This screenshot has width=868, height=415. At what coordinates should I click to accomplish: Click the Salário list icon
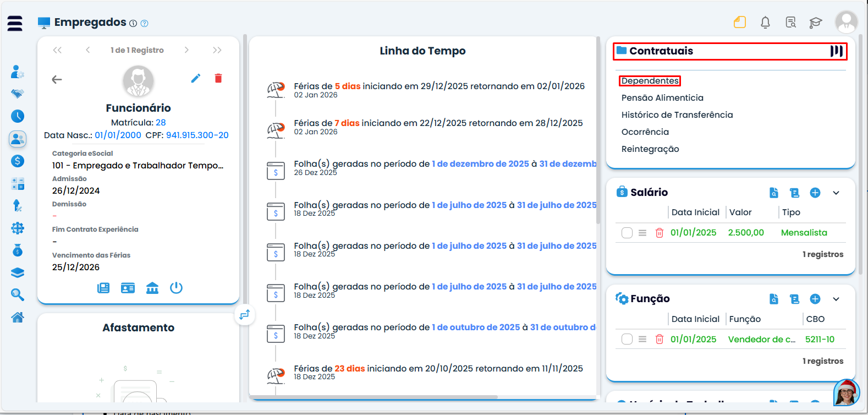pyautogui.click(x=794, y=193)
